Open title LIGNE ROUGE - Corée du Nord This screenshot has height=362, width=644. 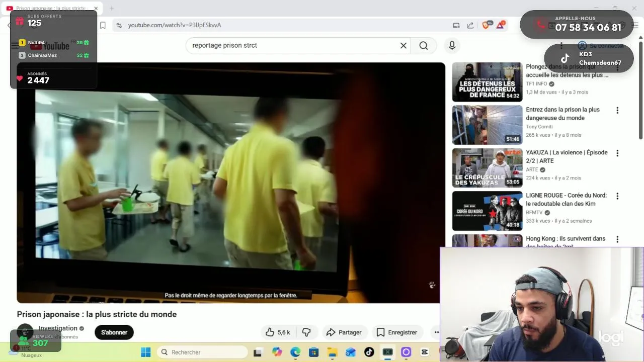(x=566, y=200)
